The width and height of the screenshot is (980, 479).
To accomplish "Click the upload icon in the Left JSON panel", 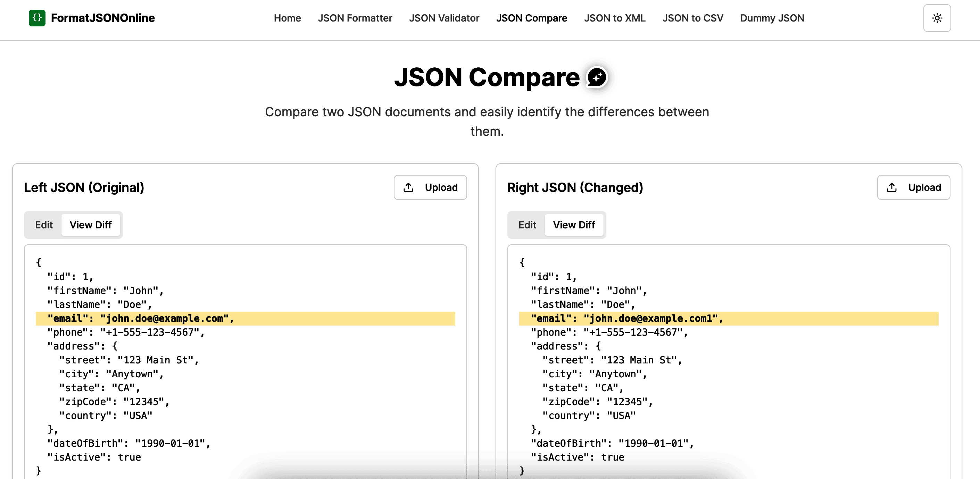I will point(408,187).
